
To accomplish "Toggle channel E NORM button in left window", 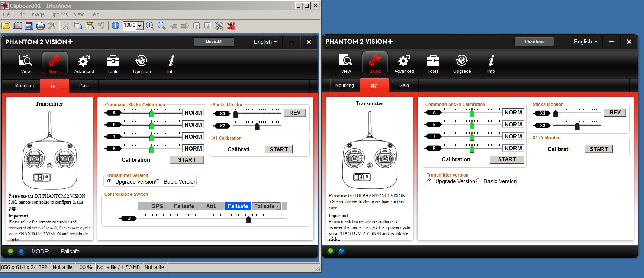I will point(193,125).
